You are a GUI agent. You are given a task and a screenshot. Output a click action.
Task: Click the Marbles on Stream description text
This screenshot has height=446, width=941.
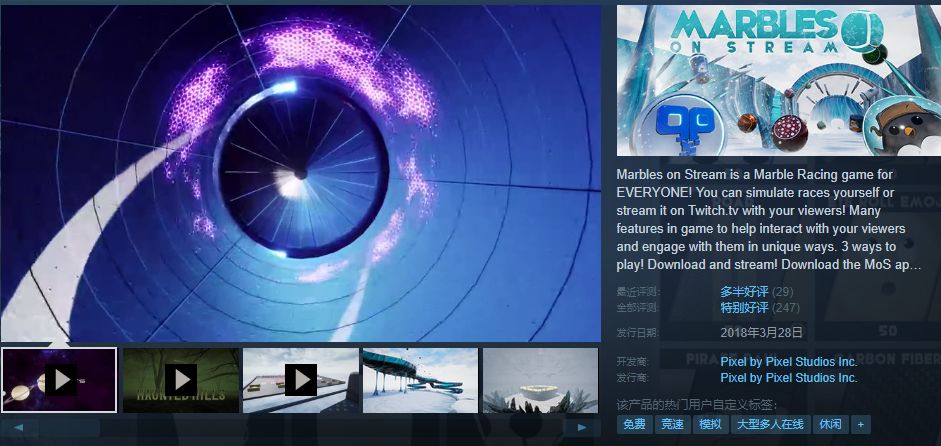pos(769,220)
